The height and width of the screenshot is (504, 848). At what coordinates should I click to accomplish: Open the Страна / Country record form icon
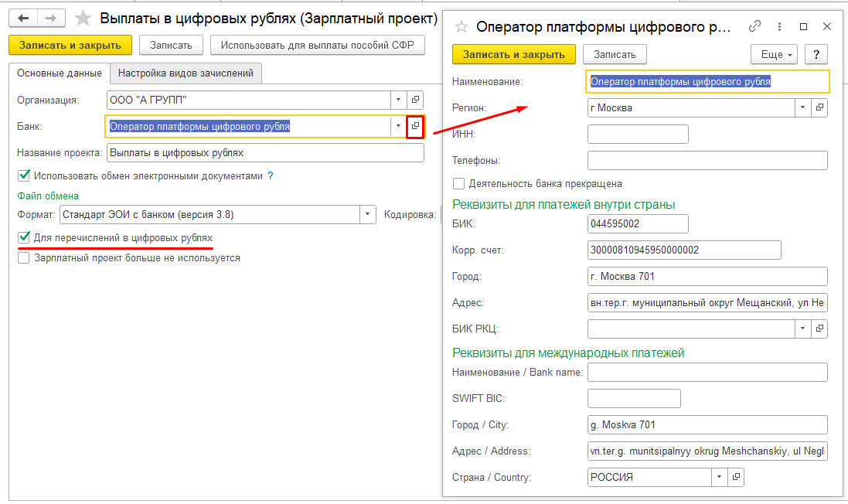(736, 477)
